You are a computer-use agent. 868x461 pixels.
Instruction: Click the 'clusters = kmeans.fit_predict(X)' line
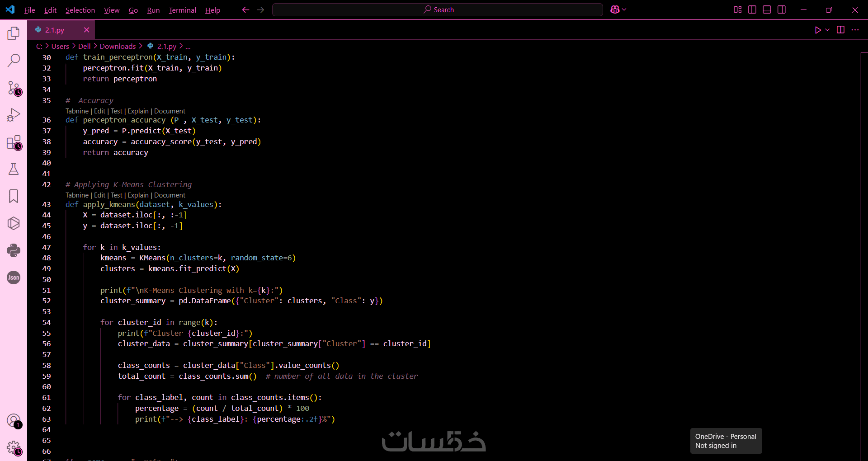(170, 269)
